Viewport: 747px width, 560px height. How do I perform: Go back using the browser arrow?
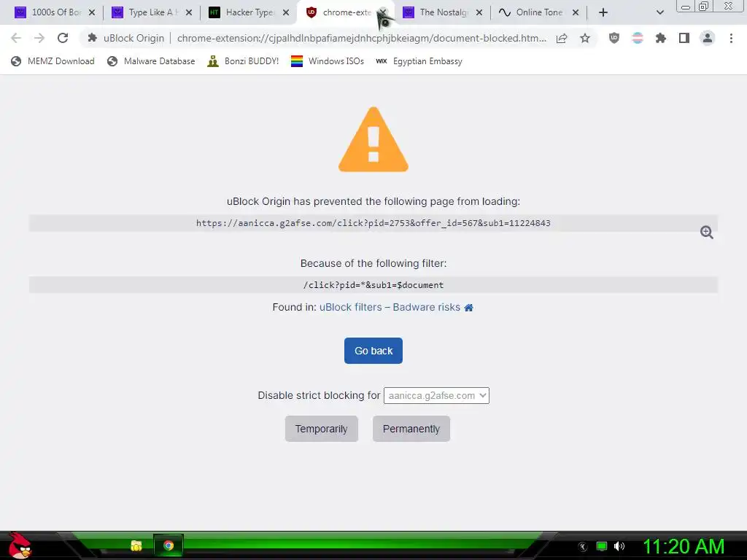coord(16,38)
